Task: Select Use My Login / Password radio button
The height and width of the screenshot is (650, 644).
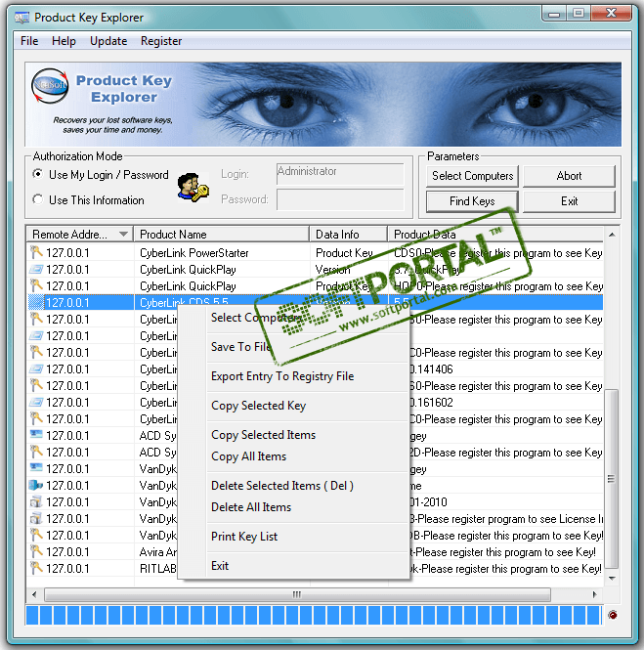Action: point(38,174)
